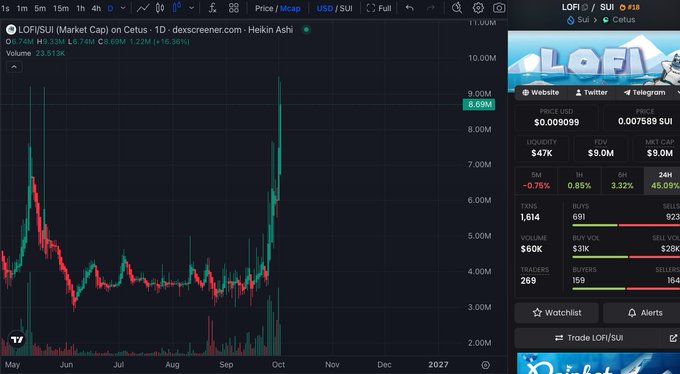Click Trade LOFI/SUI button
This screenshot has width=680, height=374.
click(588, 338)
